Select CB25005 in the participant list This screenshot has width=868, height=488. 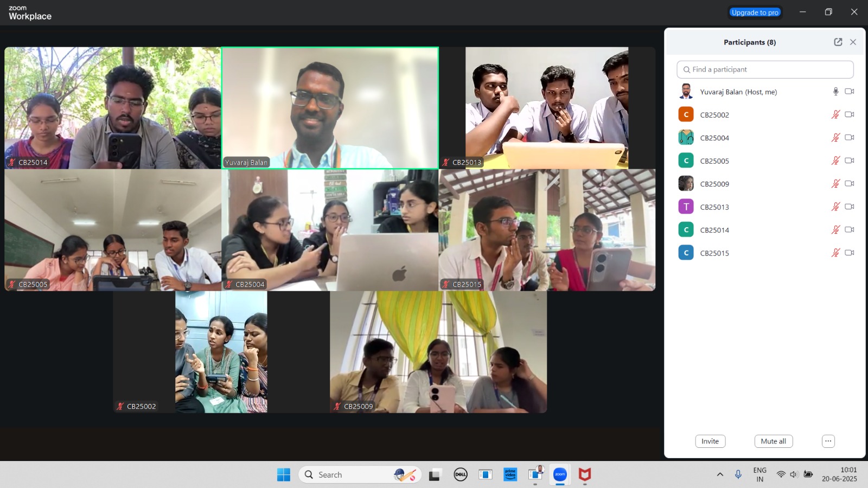pos(714,161)
